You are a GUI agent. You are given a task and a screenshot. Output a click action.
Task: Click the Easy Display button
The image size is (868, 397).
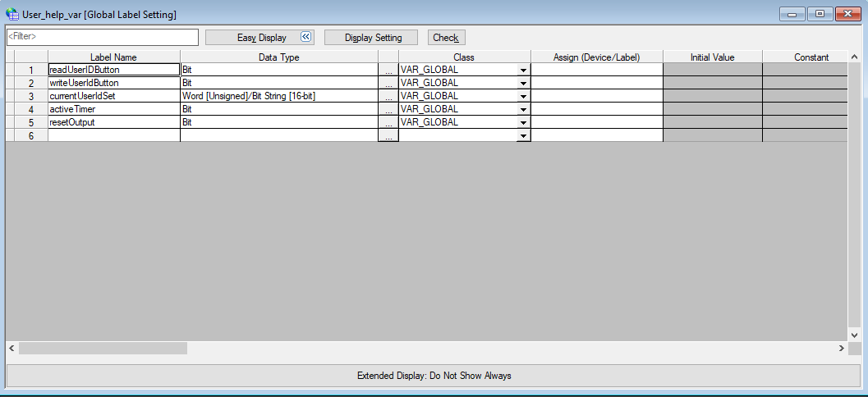pyautogui.click(x=259, y=38)
